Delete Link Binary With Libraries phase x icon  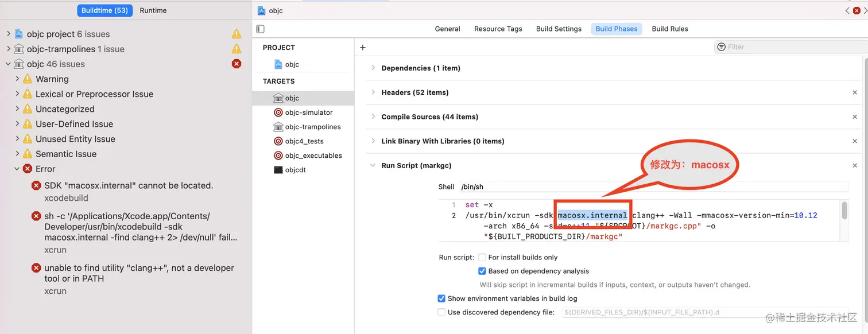click(x=855, y=141)
